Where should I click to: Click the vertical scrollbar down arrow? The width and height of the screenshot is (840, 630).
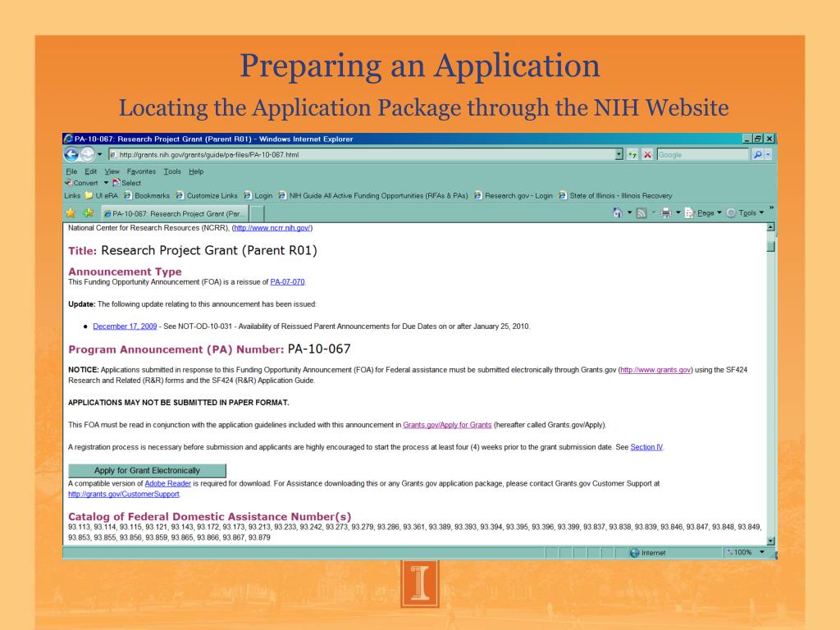(x=771, y=541)
